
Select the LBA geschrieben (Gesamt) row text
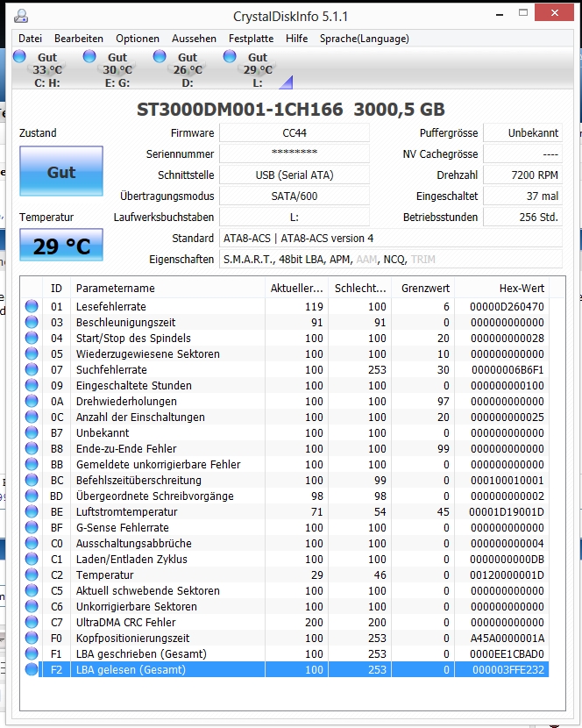pyautogui.click(x=141, y=653)
